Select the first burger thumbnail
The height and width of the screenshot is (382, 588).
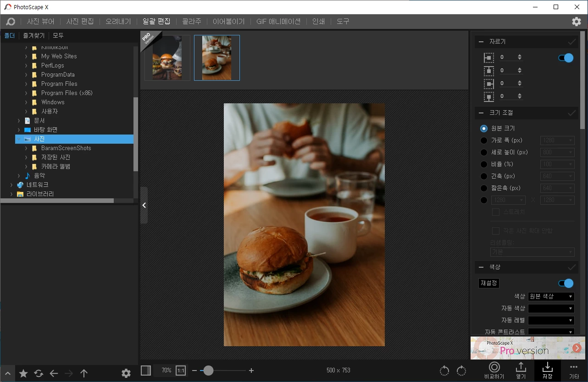[x=167, y=58]
